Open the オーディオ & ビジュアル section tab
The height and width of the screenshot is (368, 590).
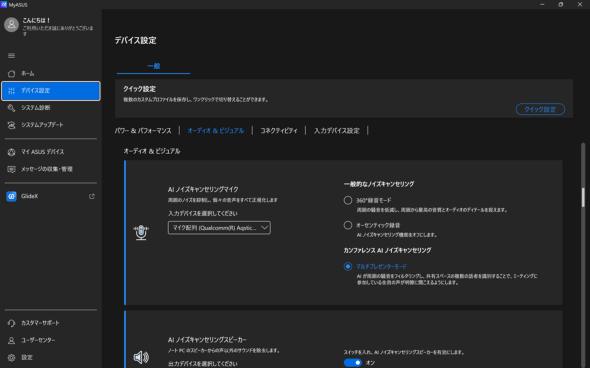pos(216,131)
